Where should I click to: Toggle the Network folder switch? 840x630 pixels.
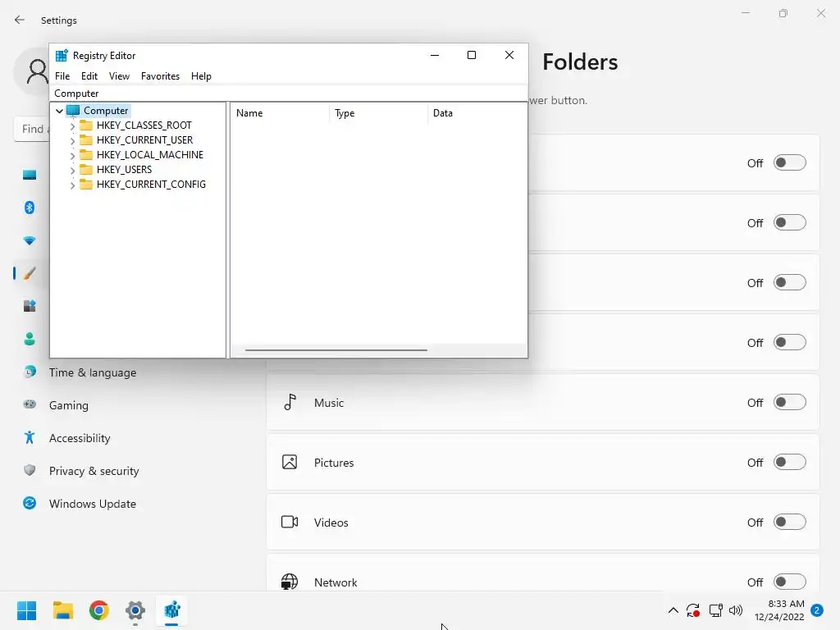click(x=790, y=582)
